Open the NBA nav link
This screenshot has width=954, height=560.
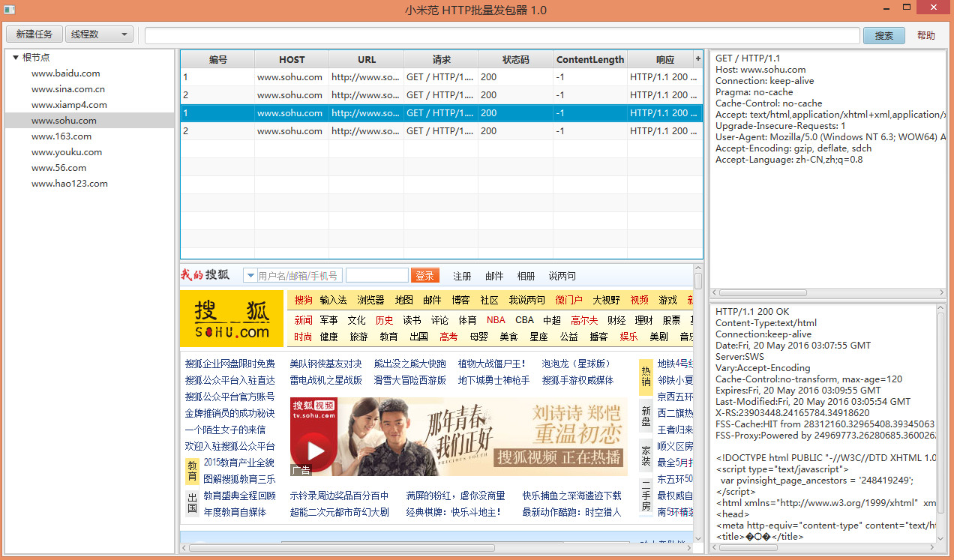[496, 320]
